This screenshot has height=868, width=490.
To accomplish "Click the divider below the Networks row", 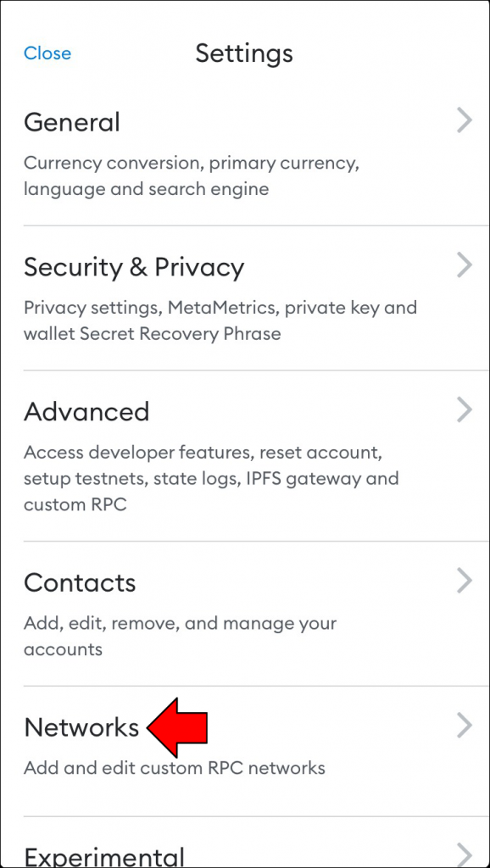I will [x=245, y=808].
